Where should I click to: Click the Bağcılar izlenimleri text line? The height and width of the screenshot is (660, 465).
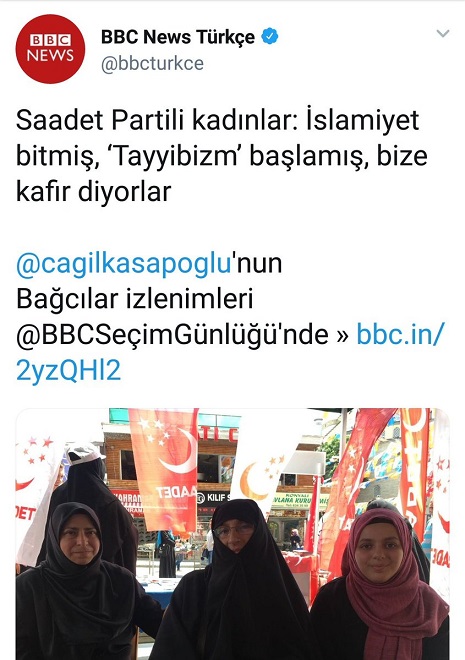[x=135, y=299]
